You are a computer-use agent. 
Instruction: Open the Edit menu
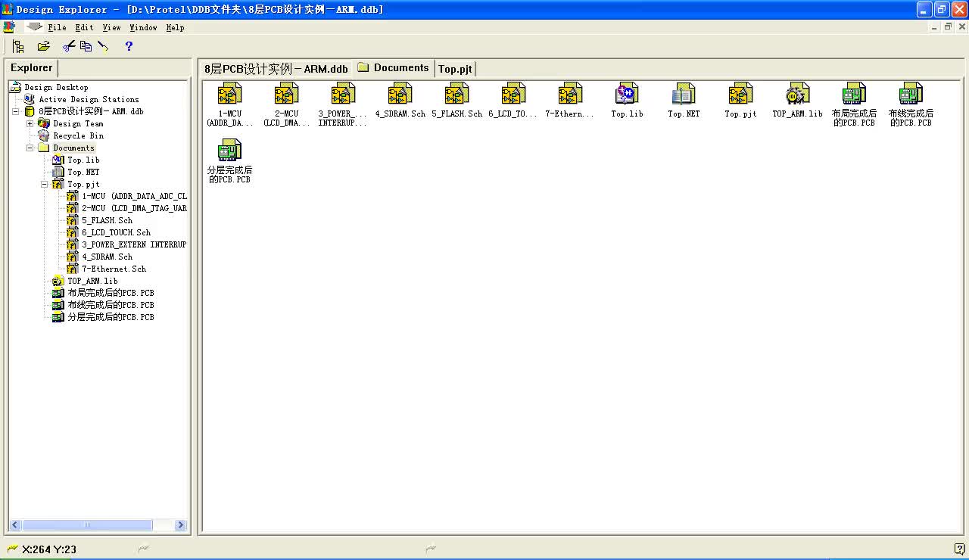[84, 27]
